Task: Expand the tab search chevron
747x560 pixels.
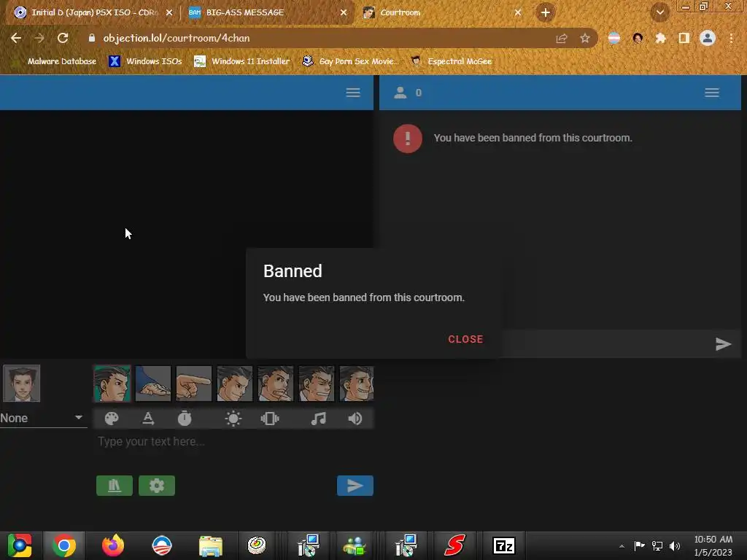Action: click(660, 12)
